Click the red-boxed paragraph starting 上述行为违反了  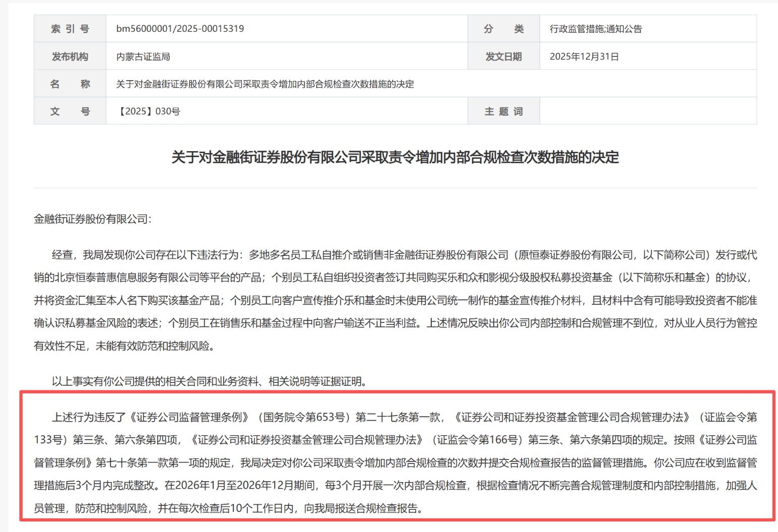point(395,462)
